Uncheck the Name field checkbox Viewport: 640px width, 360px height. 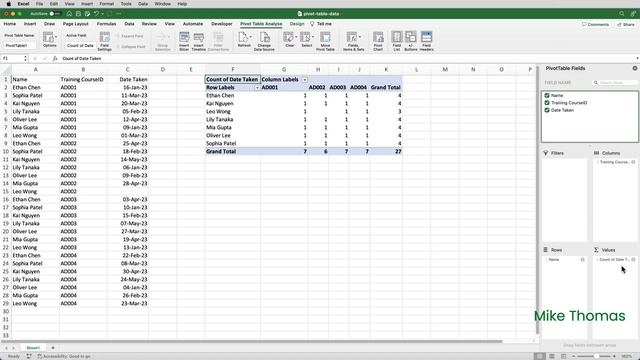click(x=547, y=95)
